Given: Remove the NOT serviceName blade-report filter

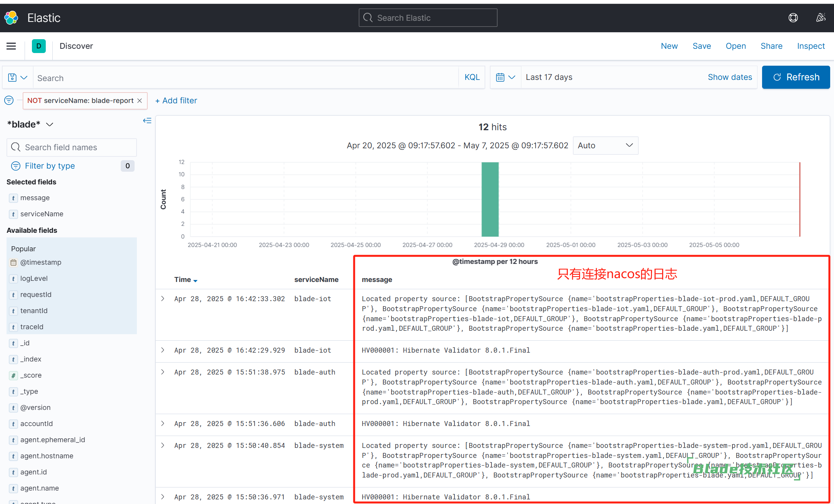Looking at the screenshot, I should click(x=140, y=101).
